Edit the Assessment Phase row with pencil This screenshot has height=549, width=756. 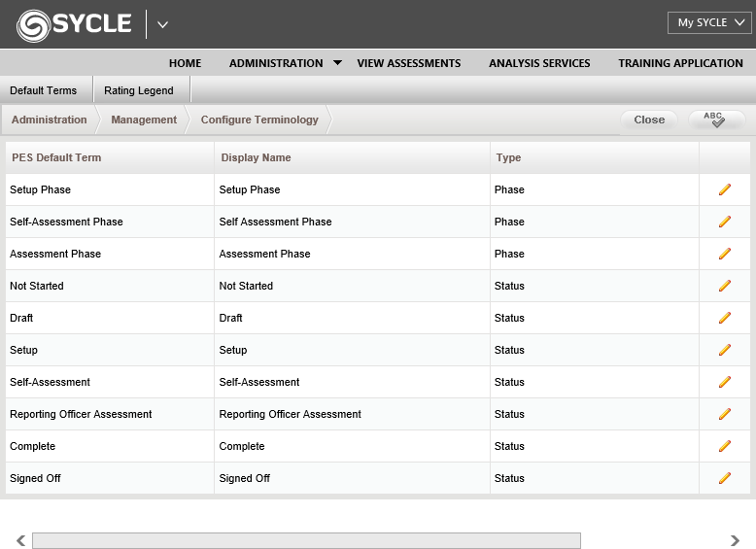(725, 254)
